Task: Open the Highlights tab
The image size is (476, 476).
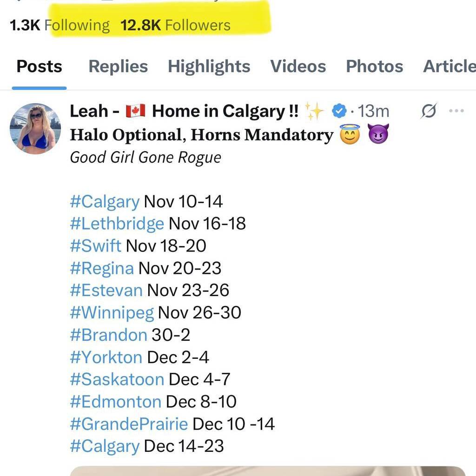Action: point(209,66)
